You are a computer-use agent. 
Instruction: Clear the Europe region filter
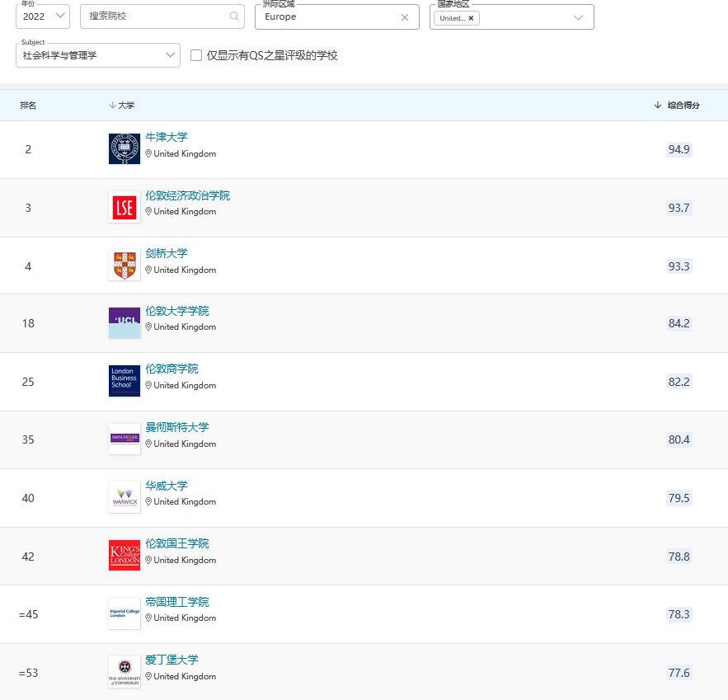[x=404, y=17]
